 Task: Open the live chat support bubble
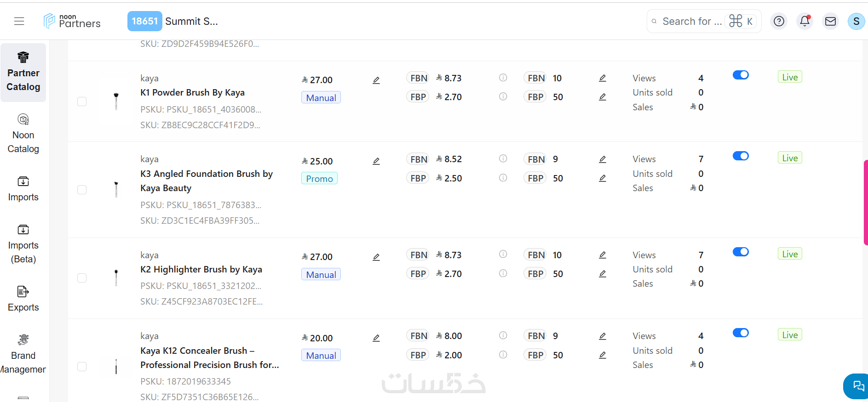pyautogui.click(x=857, y=386)
